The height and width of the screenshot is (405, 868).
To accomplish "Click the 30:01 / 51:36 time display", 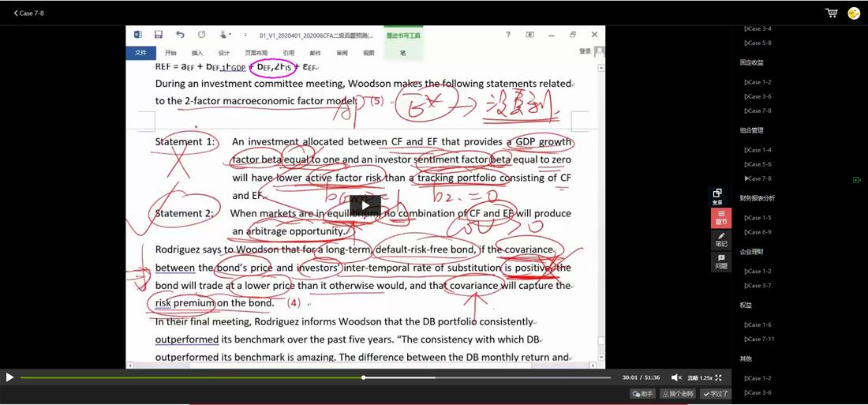I will pos(641,377).
